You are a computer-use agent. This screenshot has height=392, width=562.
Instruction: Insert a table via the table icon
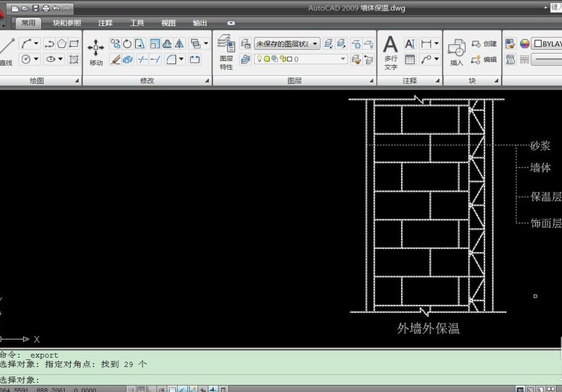coord(410,59)
